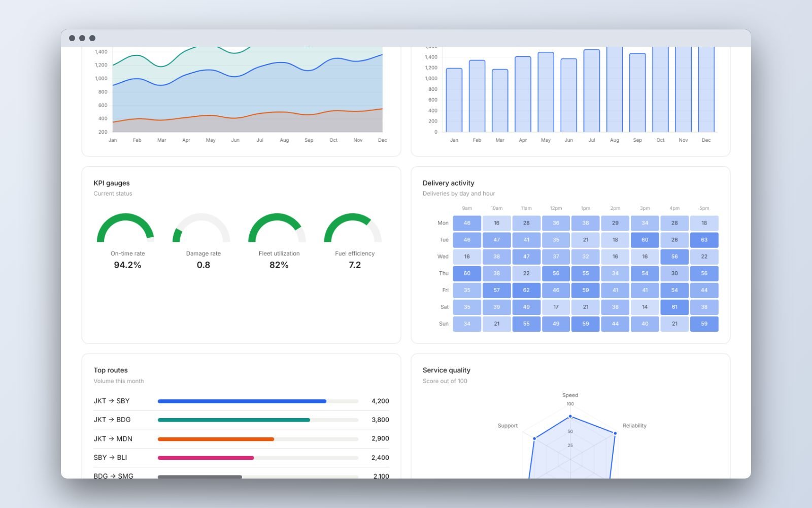Click the Reliability data point on radar chart
This screenshot has width=812, height=508.
615,433
